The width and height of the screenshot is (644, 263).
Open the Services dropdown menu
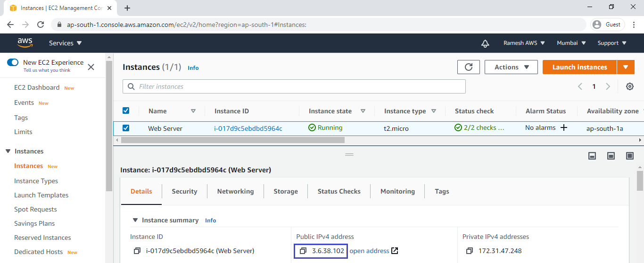(66, 43)
